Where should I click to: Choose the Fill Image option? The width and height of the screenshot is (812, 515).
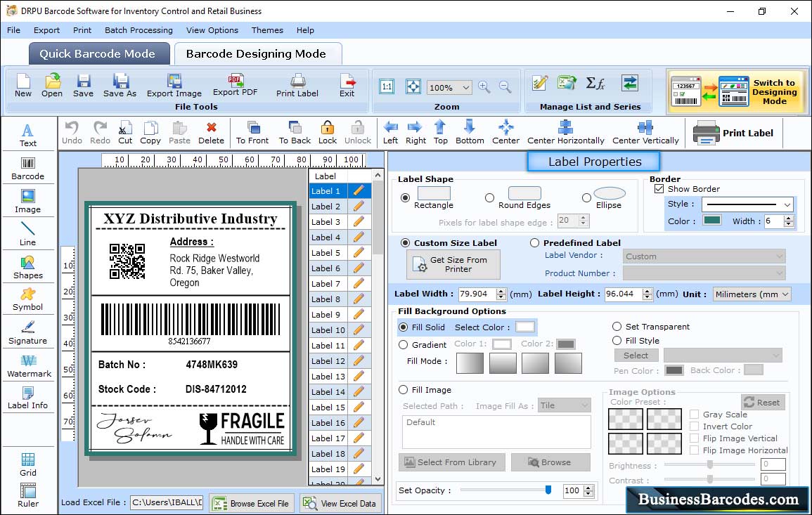point(403,390)
